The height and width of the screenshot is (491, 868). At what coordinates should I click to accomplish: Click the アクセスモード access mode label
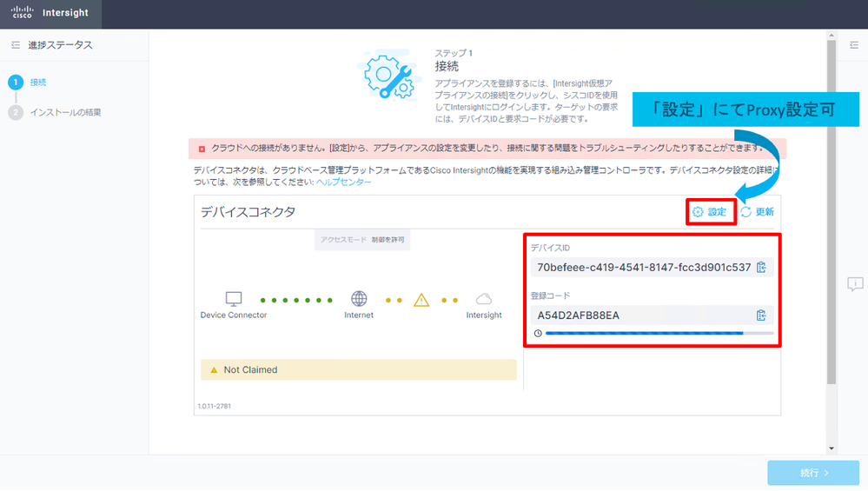pyautogui.click(x=343, y=240)
